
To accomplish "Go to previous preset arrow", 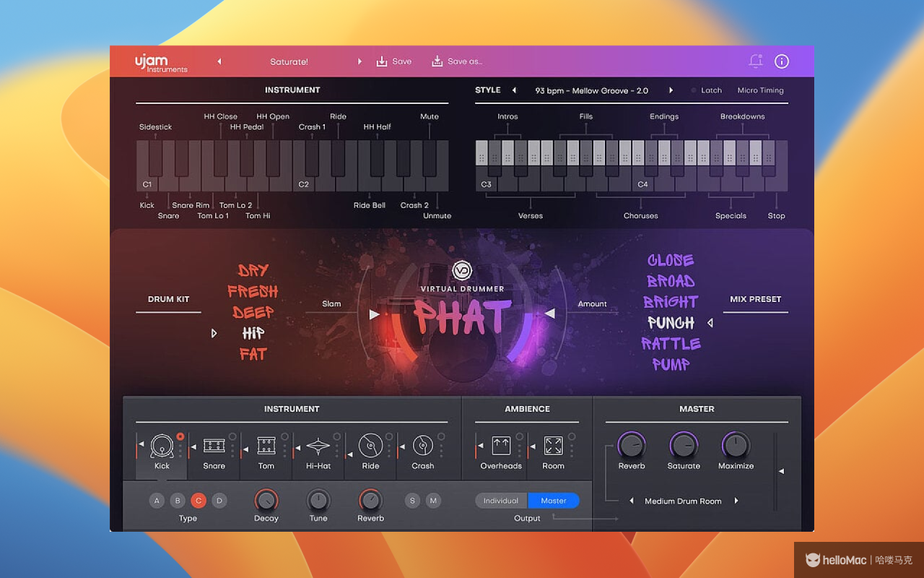I will point(219,61).
